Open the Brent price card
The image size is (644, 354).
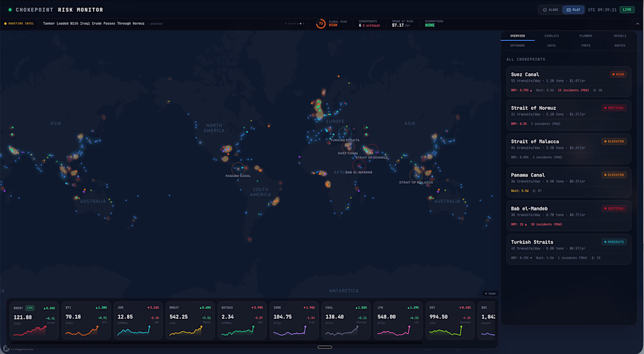pos(35,321)
